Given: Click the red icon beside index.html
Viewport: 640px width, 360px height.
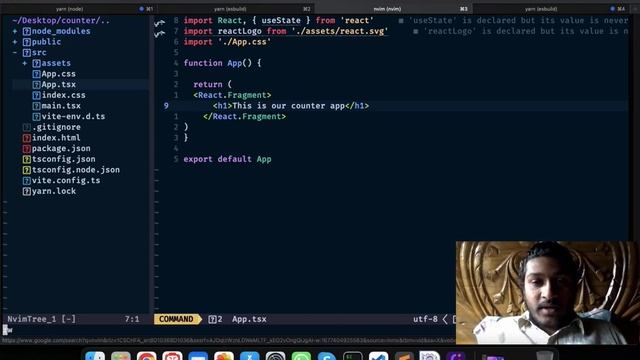Looking at the screenshot, I should [x=27, y=138].
